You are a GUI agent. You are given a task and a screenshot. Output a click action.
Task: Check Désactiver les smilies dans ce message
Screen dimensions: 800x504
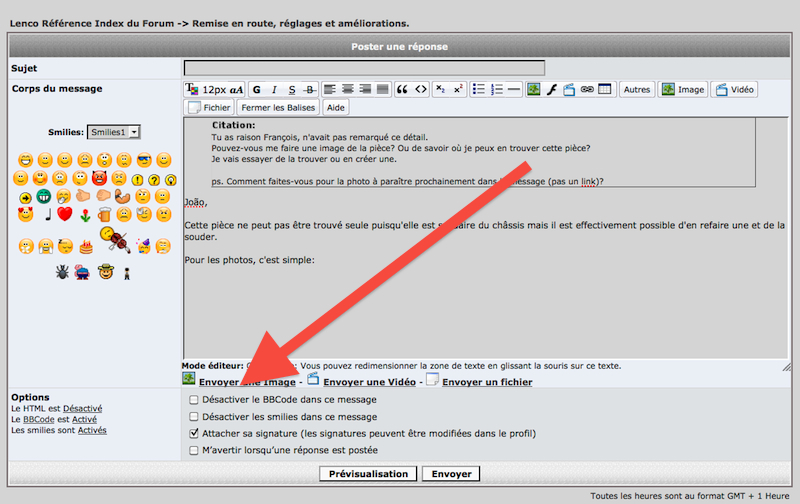(x=194, y=417)
